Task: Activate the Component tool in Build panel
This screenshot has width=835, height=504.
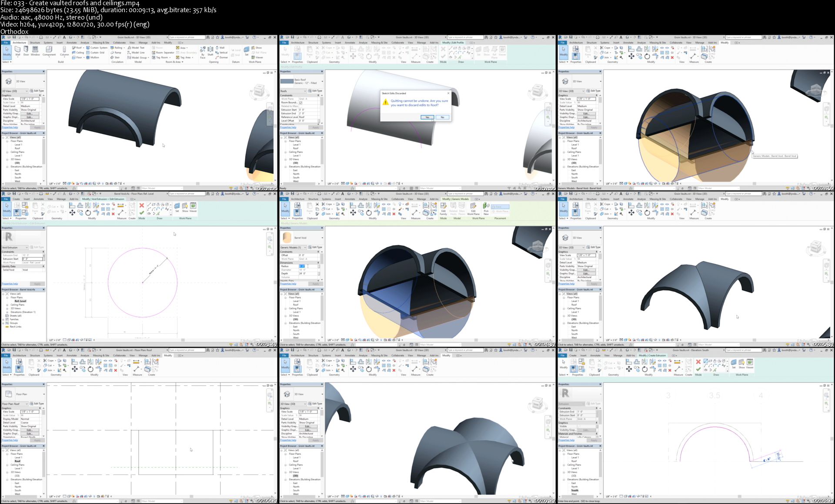Action: [49, 51]
